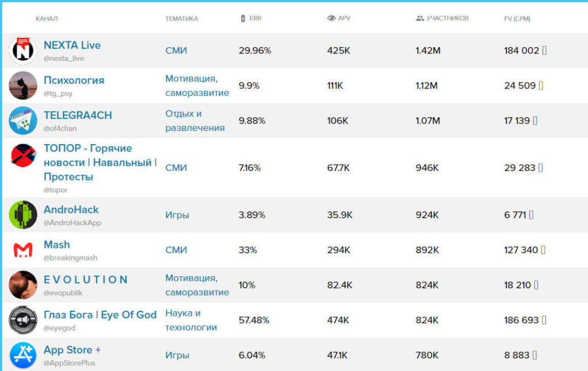This screenshot has width=588, height=371.
Task: Click the EVOLUTION channel avatar
Action: (23, 285)
